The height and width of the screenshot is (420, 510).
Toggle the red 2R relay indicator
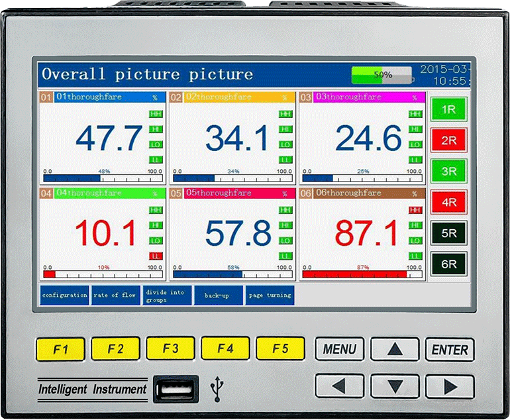[x=448, y=140]
